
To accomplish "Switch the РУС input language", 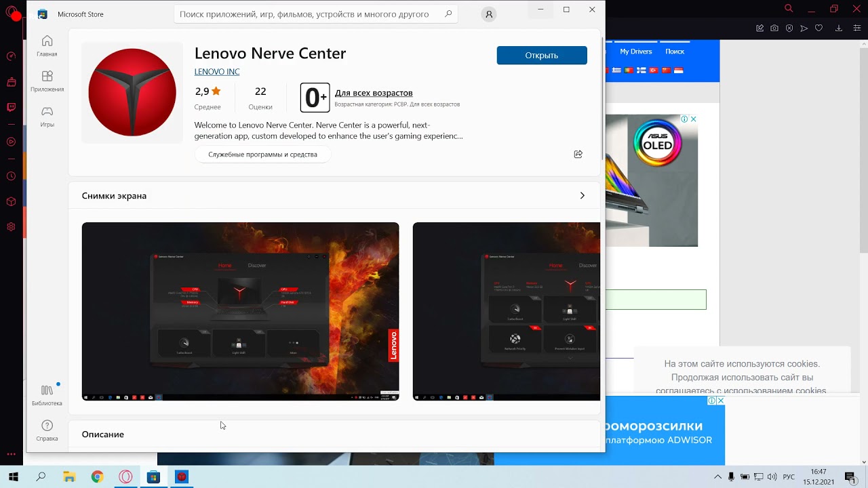I will pyautogui.click(x=789, y=477).
